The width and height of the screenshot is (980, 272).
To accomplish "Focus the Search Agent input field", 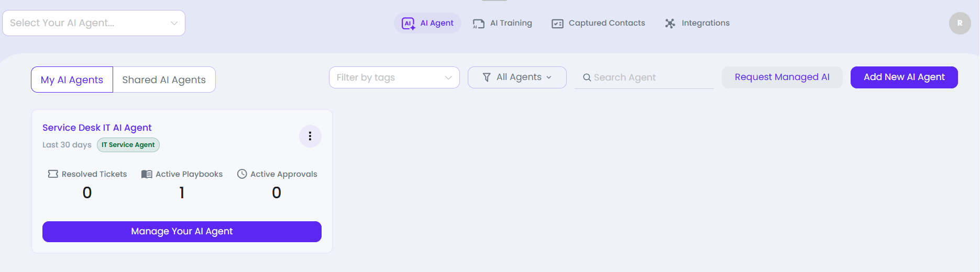I will [644, 77].
